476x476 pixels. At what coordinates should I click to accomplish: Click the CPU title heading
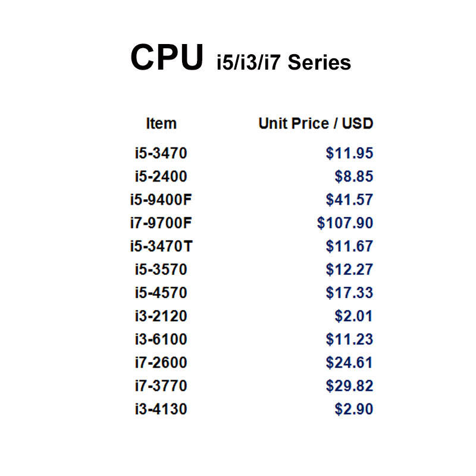[166, 58]
